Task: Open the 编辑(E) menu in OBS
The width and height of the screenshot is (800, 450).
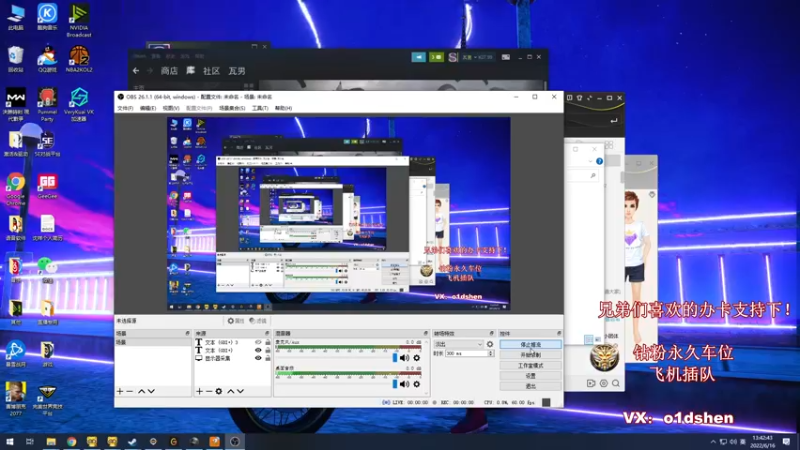Action: tap(148, 108)
